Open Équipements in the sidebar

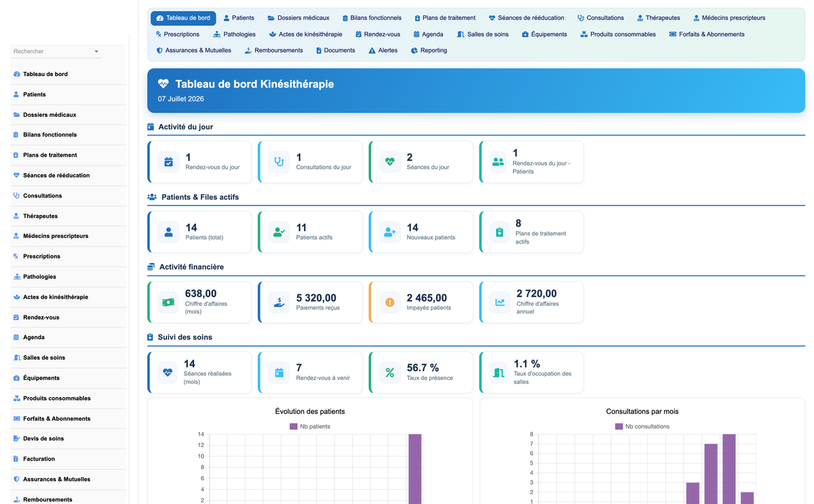[x=69, y=378]
